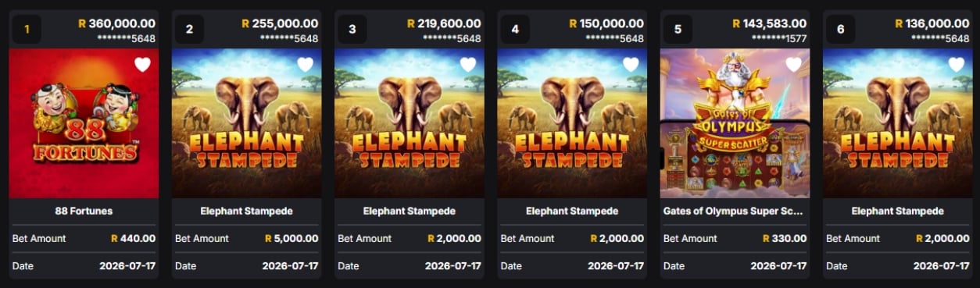Open Elephant Stampede thumbnail with R 255,000.00 win
The width and height of the screenshot is (980, 288).
pos(246,123)
